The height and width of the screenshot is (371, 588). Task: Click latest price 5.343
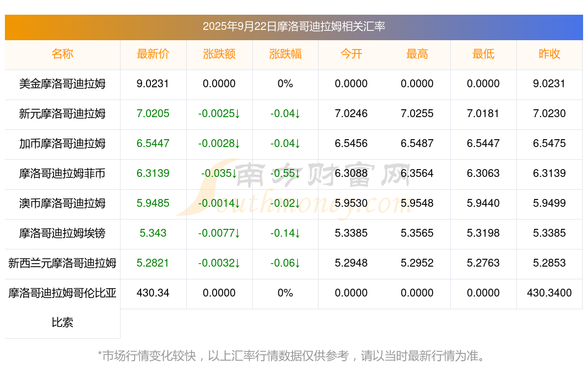(x=153, y=233)
